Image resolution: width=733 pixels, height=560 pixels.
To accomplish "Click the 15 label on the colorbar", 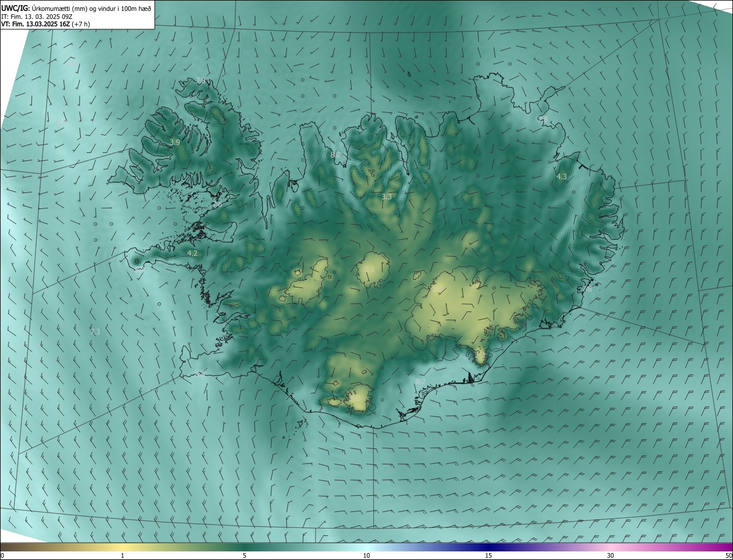I will click(x=488, y=555).
